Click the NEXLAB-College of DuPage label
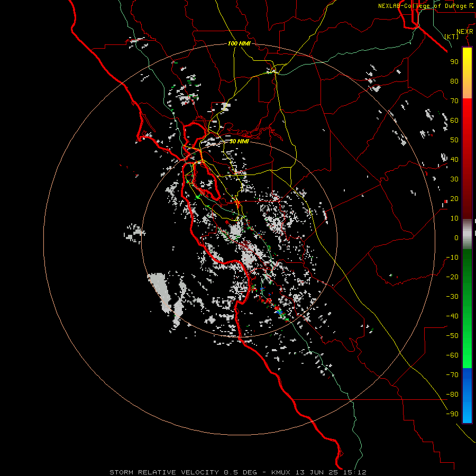The image size is (476, 476). [425, 6]
